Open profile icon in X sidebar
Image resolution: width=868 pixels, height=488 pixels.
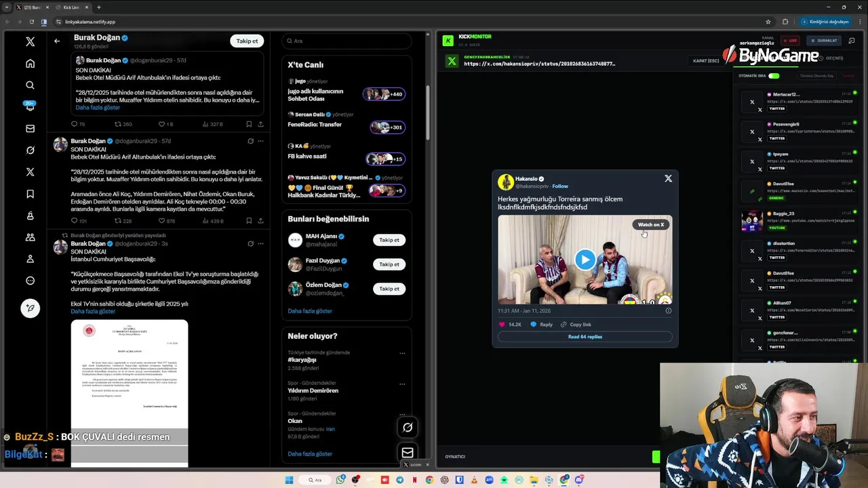pyautogui.click(x=30, y=259)
